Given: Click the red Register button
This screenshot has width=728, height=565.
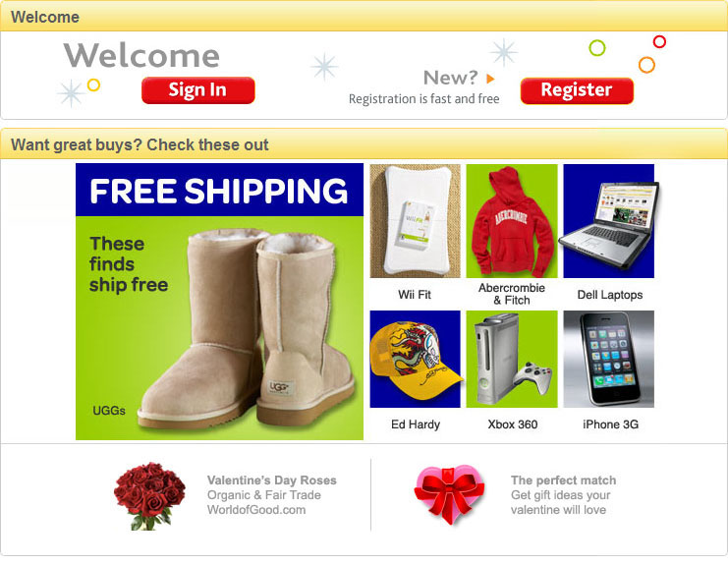Looking at the screenshot, I should [577, 90].
